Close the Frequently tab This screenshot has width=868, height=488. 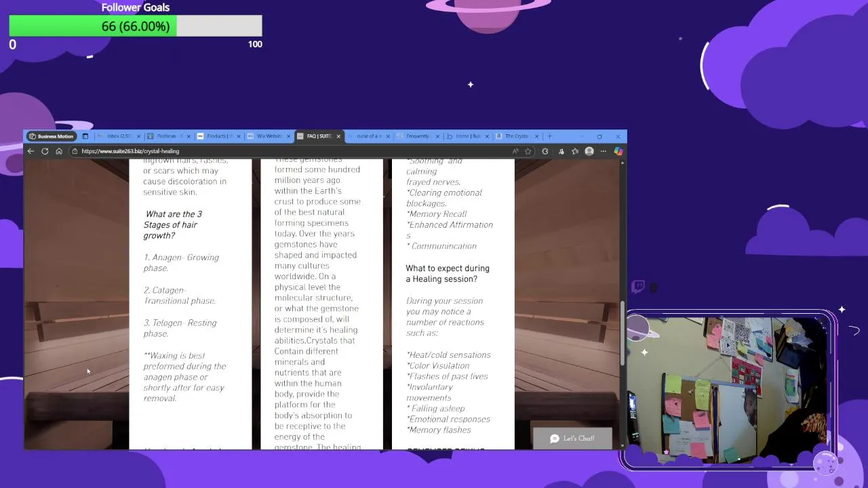[437, 136]
